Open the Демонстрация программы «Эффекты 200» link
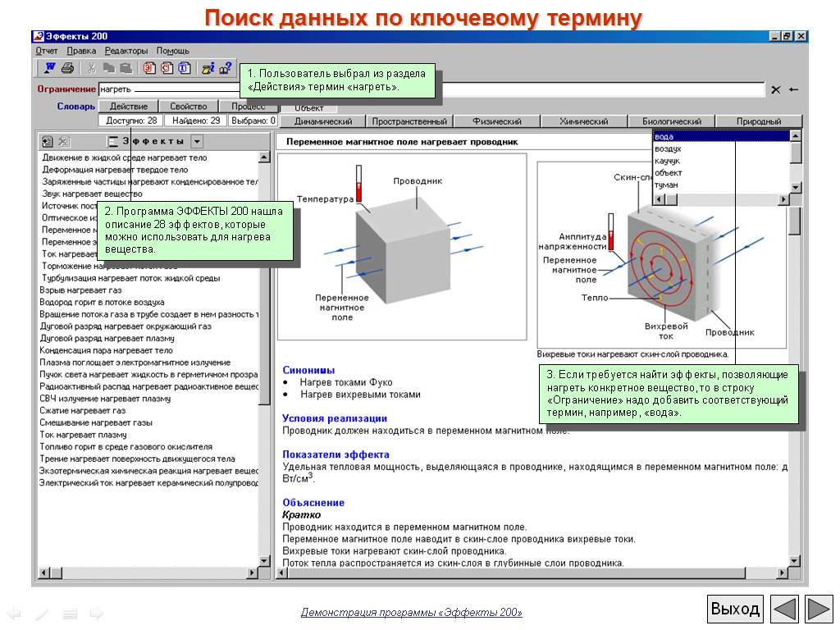Viewport: 840px width, 630px height. coord(412,612)
